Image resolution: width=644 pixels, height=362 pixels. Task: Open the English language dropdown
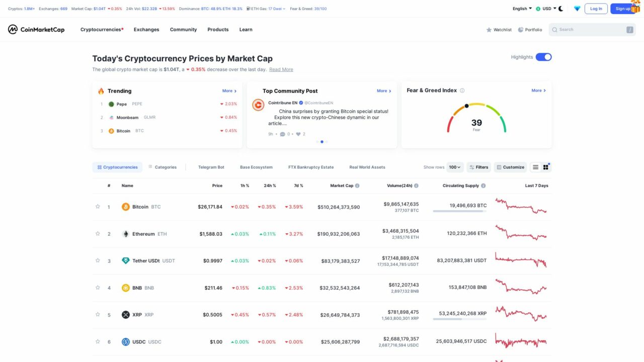pos(521,8)
